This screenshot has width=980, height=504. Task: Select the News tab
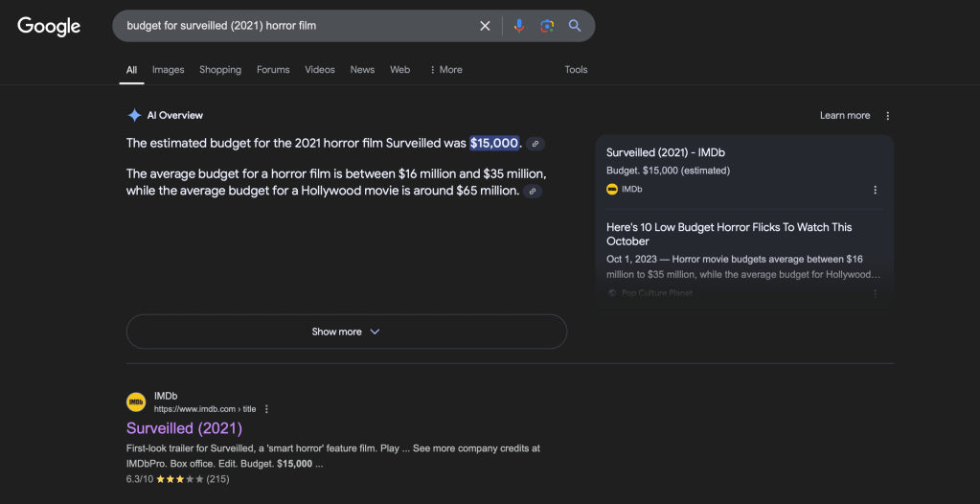(x=362, y=70)
